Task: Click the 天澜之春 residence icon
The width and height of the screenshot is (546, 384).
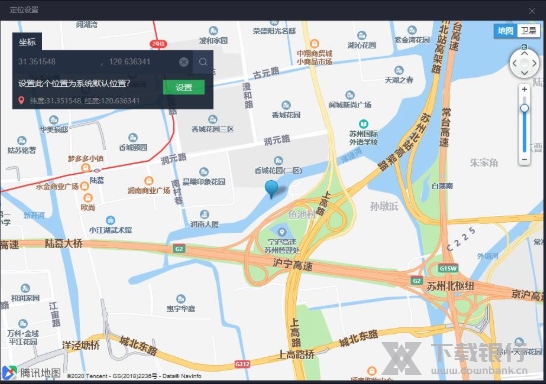Action: [399, 70]
